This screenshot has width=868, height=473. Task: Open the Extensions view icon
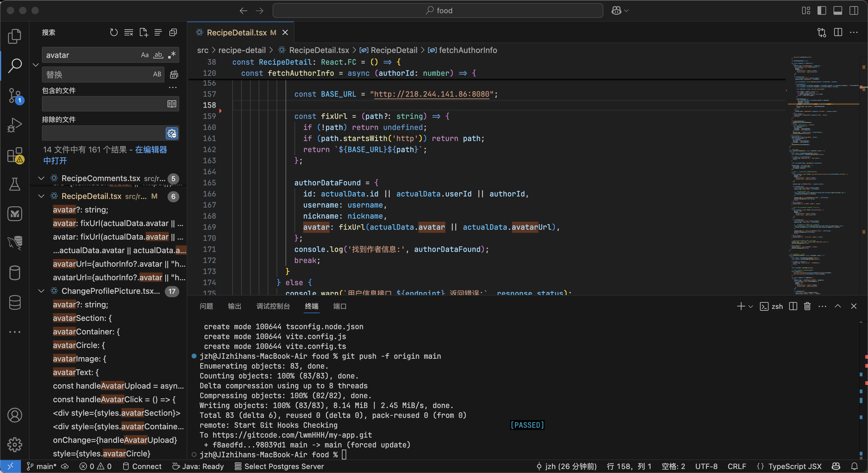coord(14,155)
